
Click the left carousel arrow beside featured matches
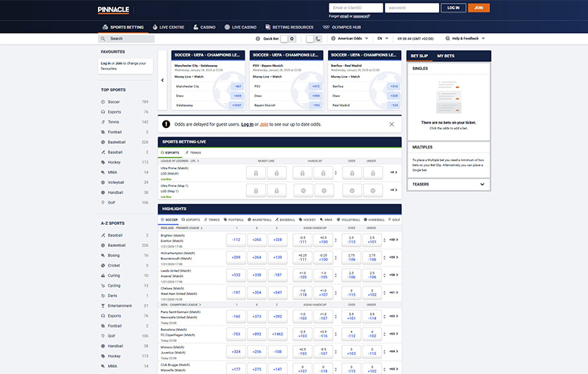(162, 80)
